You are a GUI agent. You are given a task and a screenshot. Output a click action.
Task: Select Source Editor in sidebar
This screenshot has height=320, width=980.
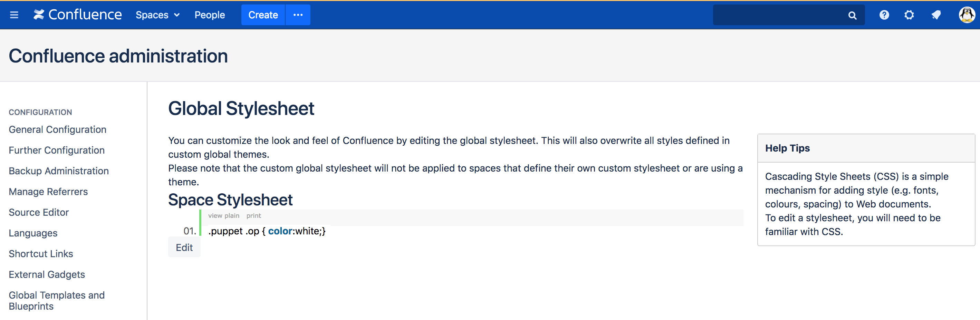click(x=39, y=212)
